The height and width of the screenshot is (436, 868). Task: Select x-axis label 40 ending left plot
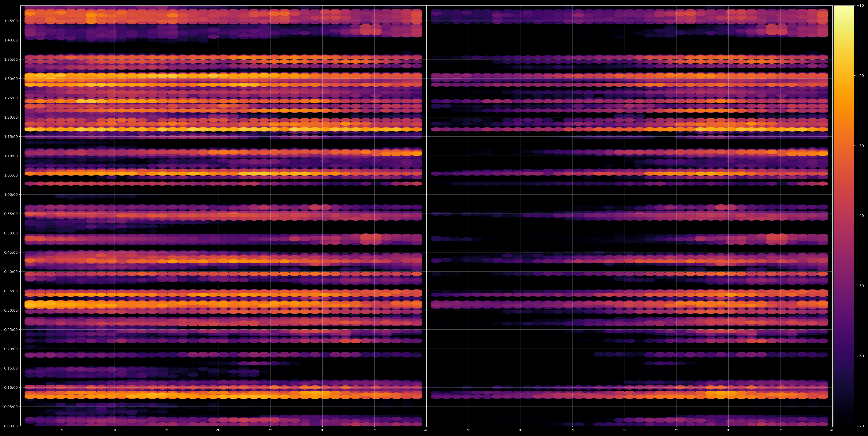426,430
